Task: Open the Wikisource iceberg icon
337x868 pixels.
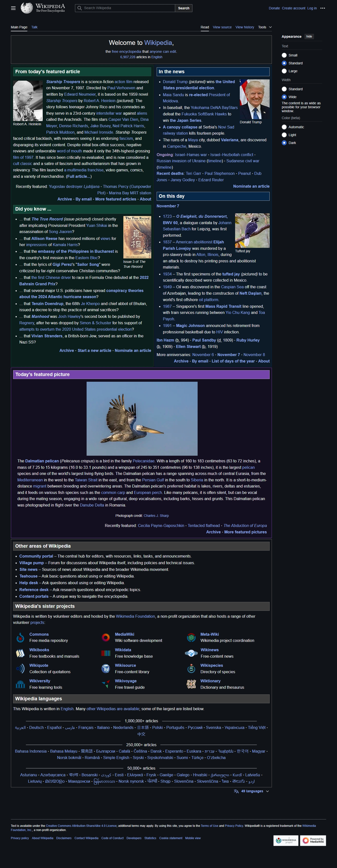Action: click(x=106, y=669)
